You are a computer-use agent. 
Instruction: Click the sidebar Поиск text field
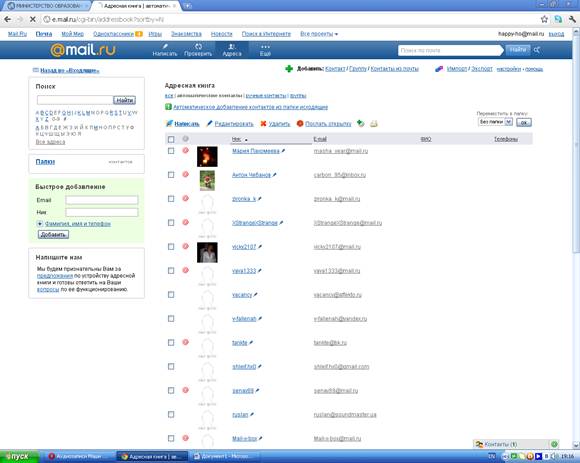click(75, 100)
